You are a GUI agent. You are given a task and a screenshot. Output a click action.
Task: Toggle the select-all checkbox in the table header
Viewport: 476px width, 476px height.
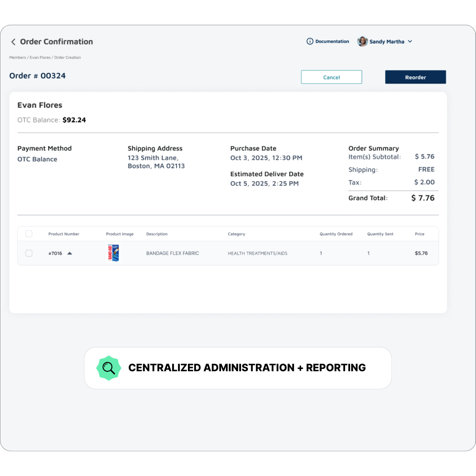(29, 233)
